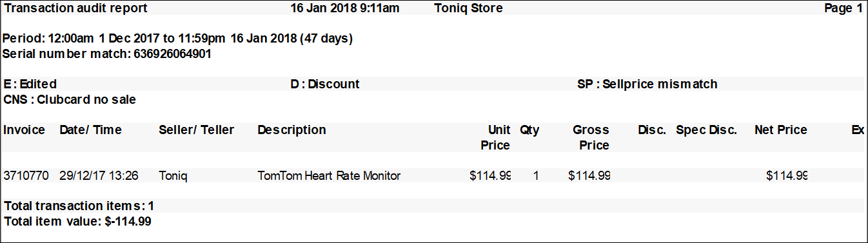
Task: Click the Total item value line
Action: click(x=77, y=221)
